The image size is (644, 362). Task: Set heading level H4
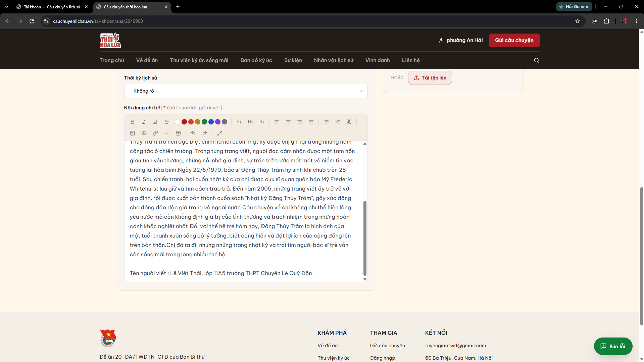click(x=262, y=122)
